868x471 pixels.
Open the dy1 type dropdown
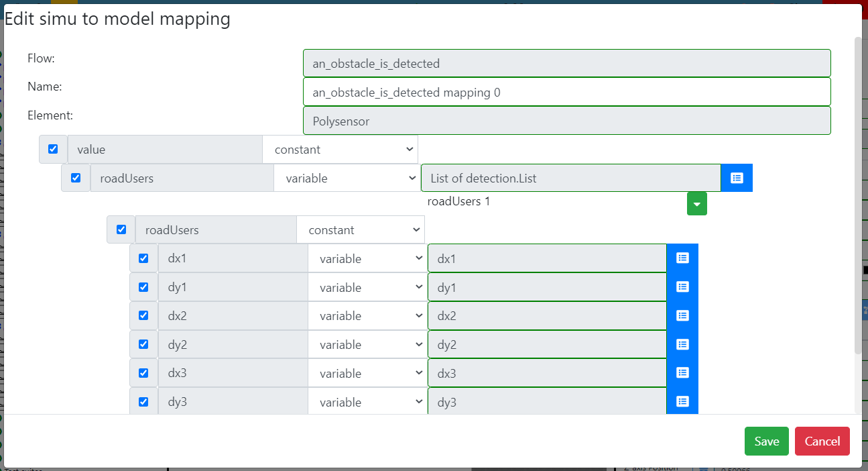pos(367,287)
